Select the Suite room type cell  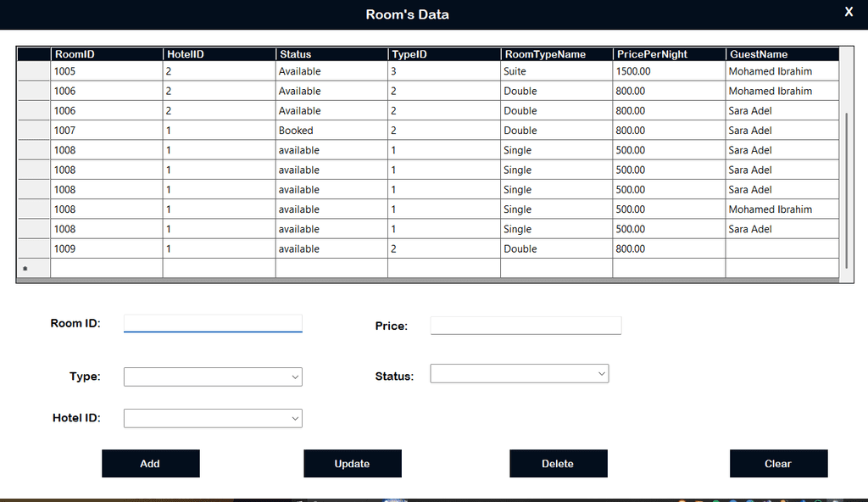pyautogui.click(x=555, y=72)
